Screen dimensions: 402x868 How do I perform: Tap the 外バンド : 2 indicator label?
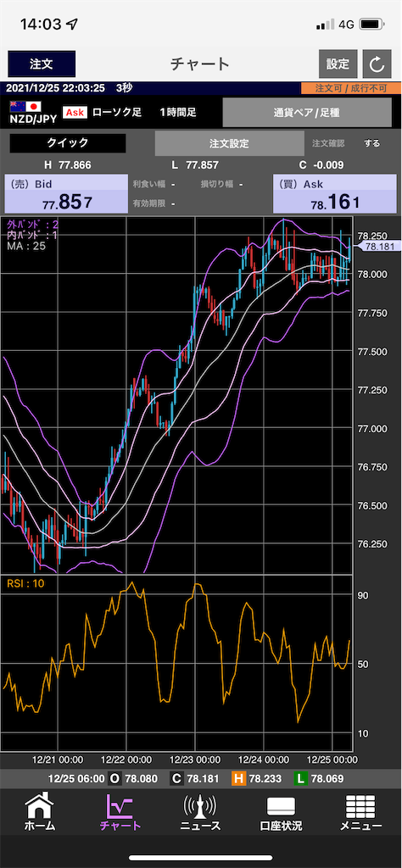tap(33, 225)
